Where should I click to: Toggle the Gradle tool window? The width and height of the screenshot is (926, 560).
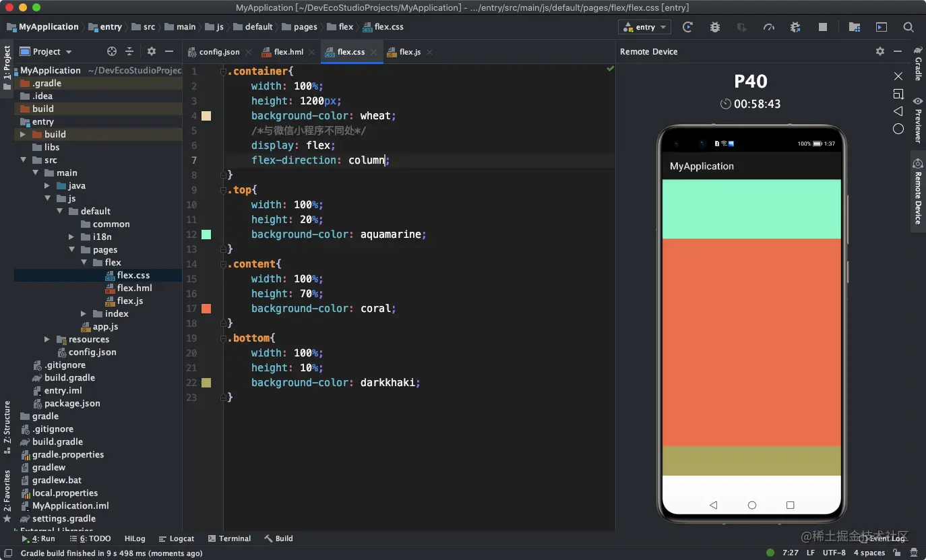click(x=918, y=63)
